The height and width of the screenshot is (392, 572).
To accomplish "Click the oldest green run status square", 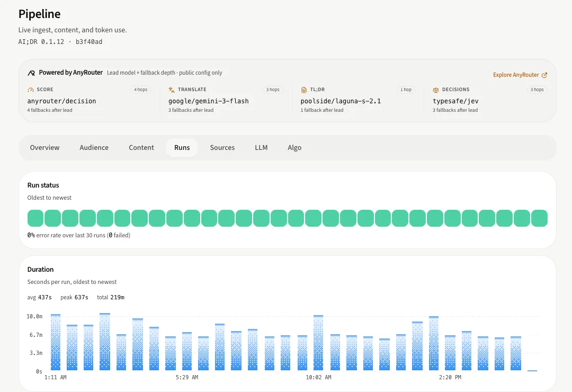I will pos(35,218).
